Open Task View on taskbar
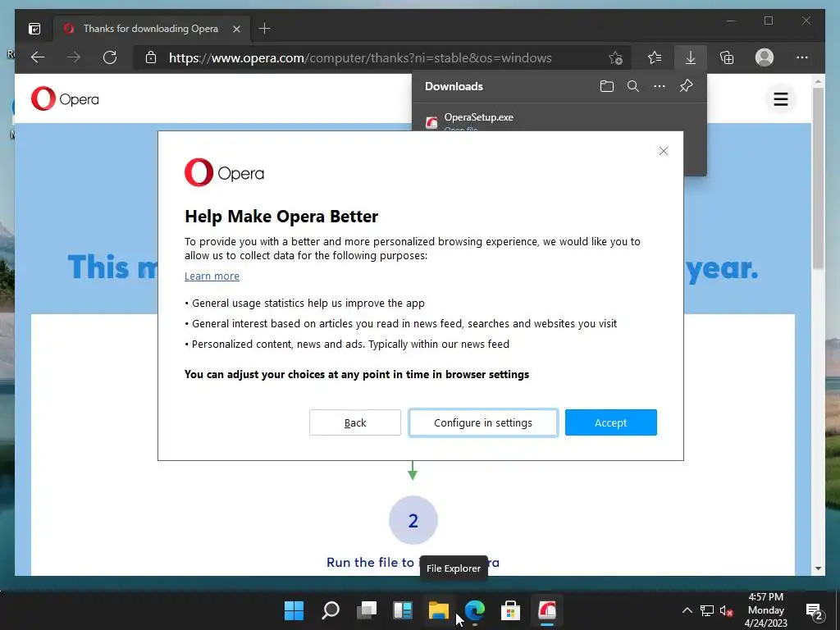 367,610
